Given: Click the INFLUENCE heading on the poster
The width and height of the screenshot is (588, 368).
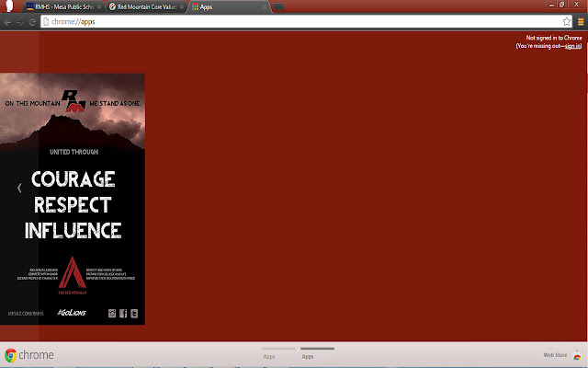Looking at the screenshot, I should pyautogui.click(x=73, y=231).
